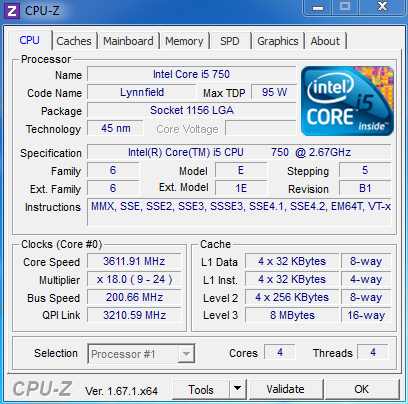Switch to the Caches tab
This screenshot has width=408, height=404.
pyautogui.click(x=74, y=41)
